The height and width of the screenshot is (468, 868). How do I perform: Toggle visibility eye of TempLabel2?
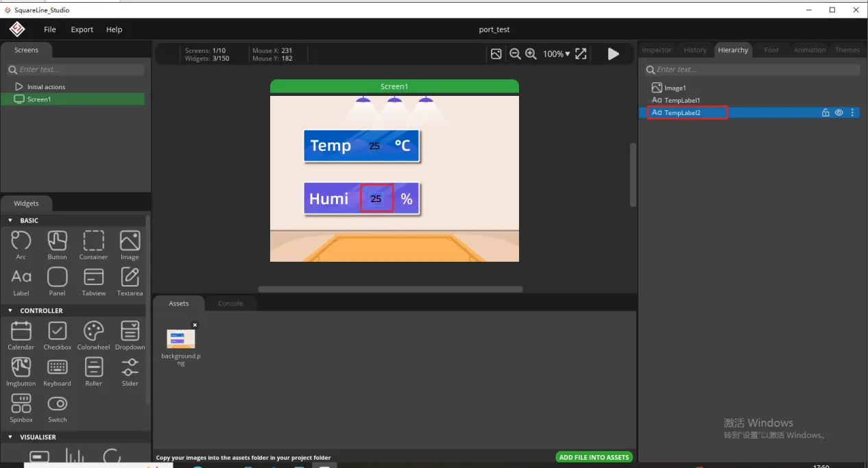(x=839, y=113)
